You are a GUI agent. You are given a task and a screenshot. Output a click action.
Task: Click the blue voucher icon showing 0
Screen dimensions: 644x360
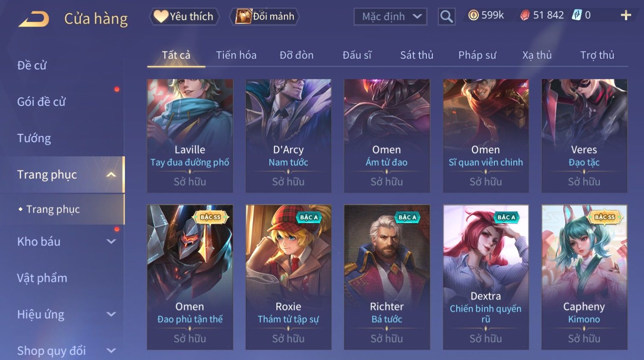click(577, 15)
